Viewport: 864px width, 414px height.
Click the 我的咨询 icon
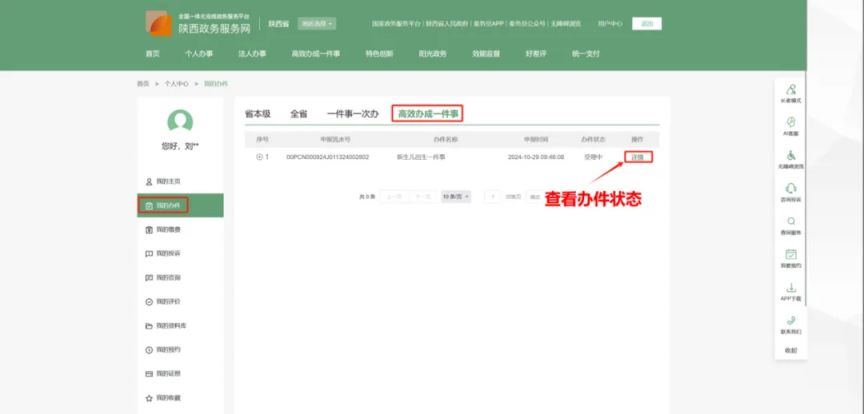[x=149, y=277]
